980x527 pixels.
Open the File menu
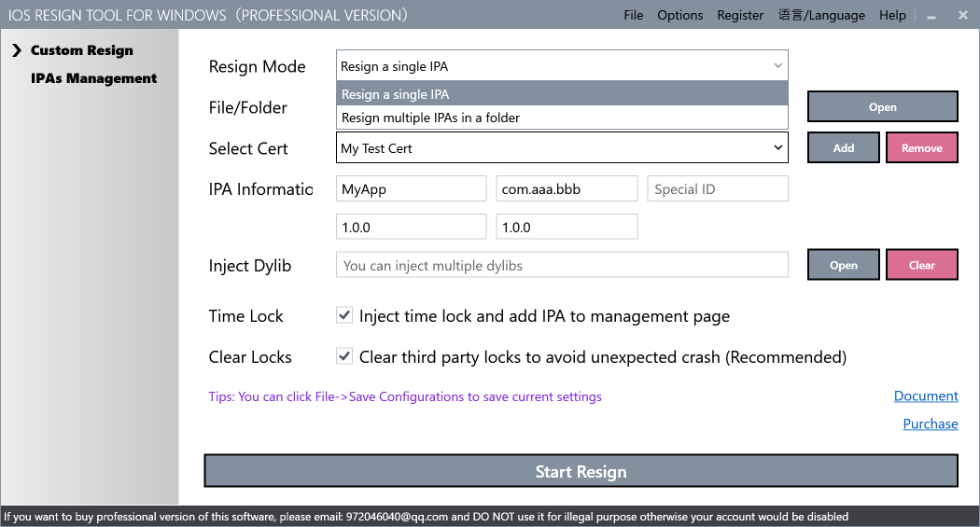633,15
